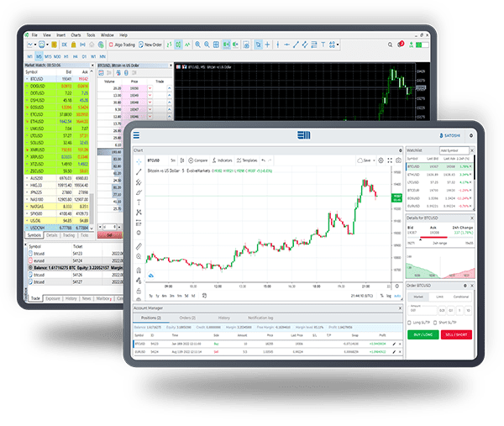Click the New Order toolbar button

pyautogui.click(x=152, y=45)
